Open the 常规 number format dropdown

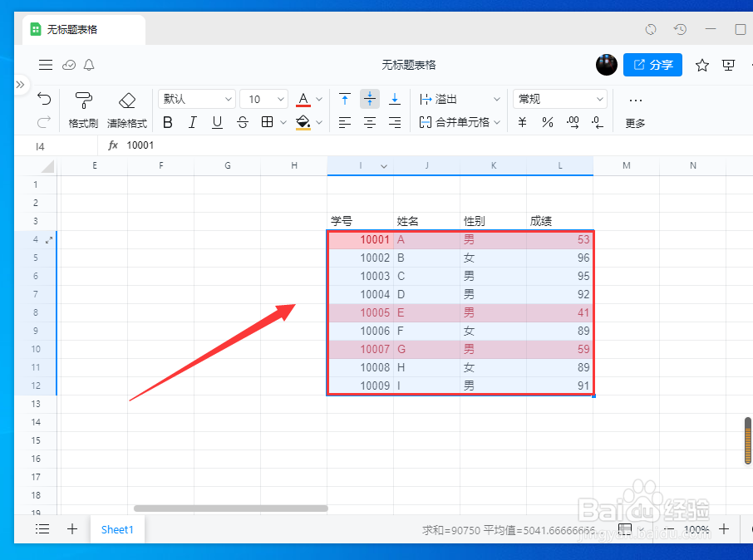[x=559, y=99]
